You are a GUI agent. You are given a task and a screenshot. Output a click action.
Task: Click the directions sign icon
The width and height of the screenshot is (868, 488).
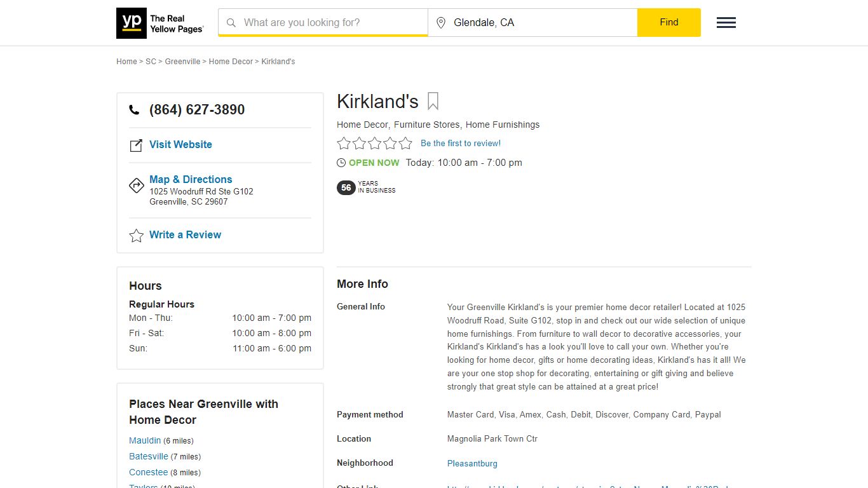[x=137, y=186]
